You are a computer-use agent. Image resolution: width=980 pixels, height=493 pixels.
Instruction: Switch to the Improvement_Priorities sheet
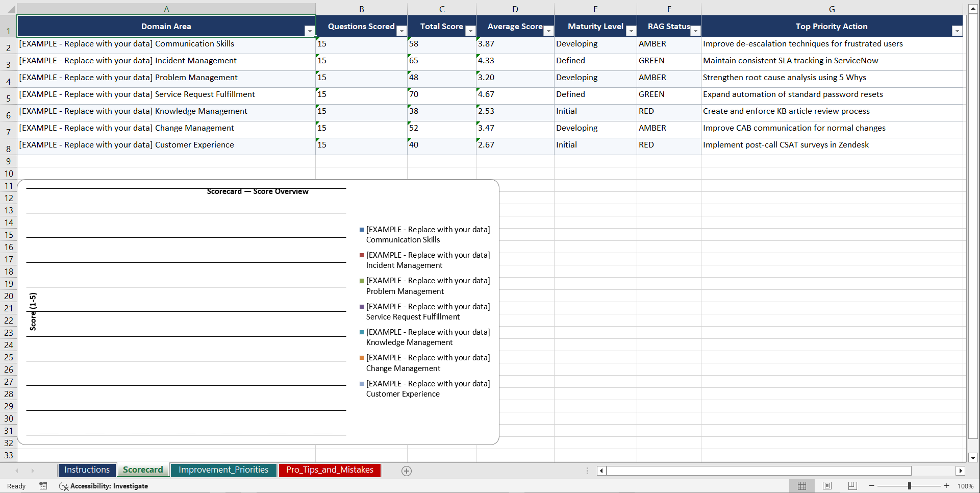coord(223,470)
